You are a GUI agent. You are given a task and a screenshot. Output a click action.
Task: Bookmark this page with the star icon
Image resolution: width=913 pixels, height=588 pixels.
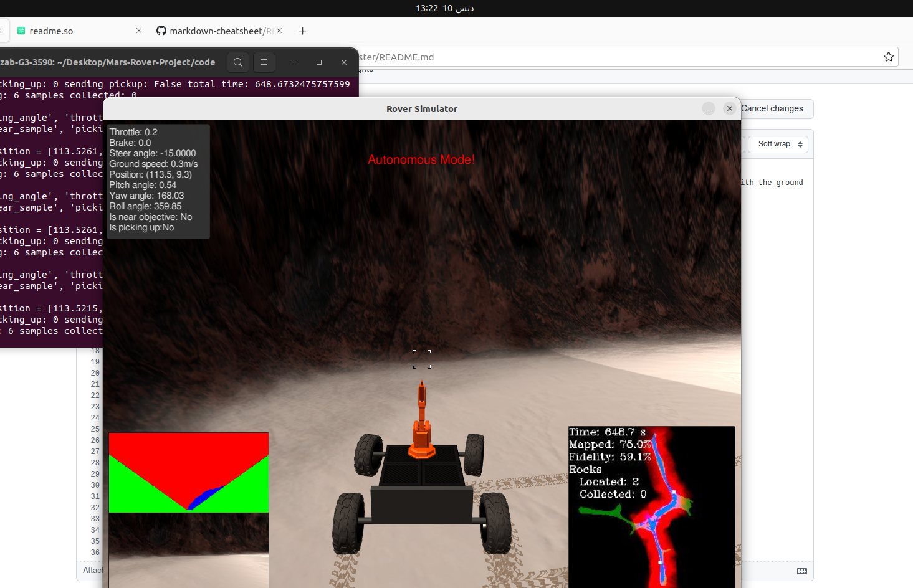coord(889,57)
